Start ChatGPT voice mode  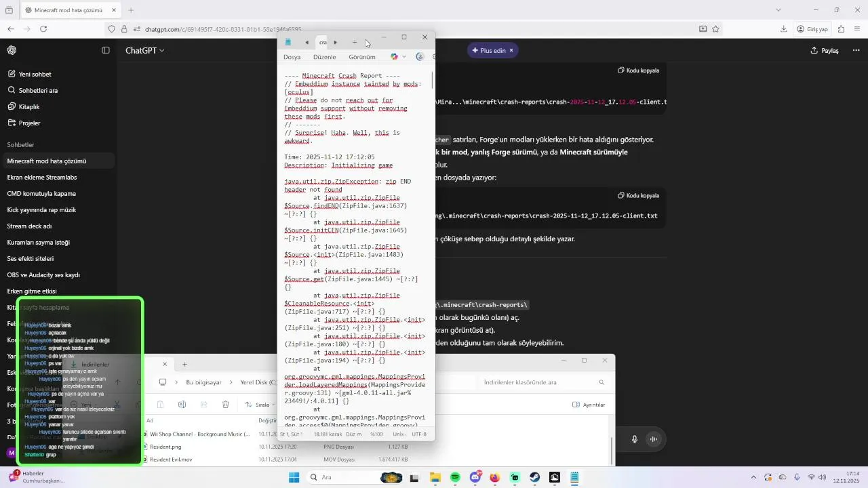tap(654, 439)
